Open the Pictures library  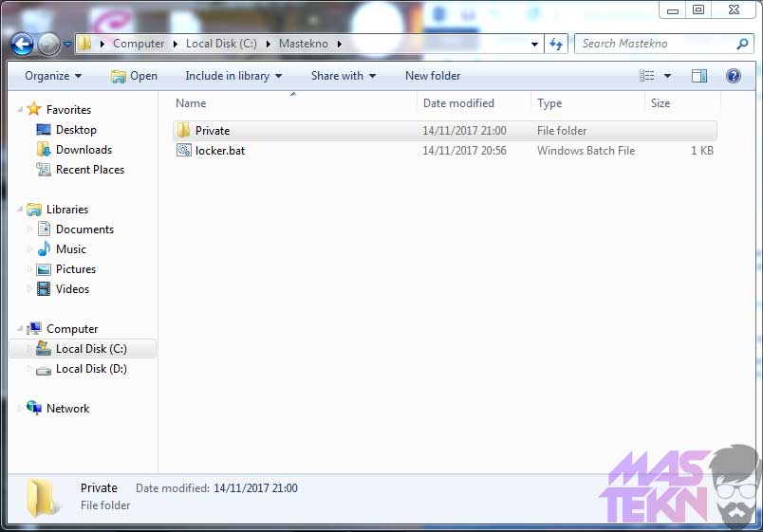point(76,269)
